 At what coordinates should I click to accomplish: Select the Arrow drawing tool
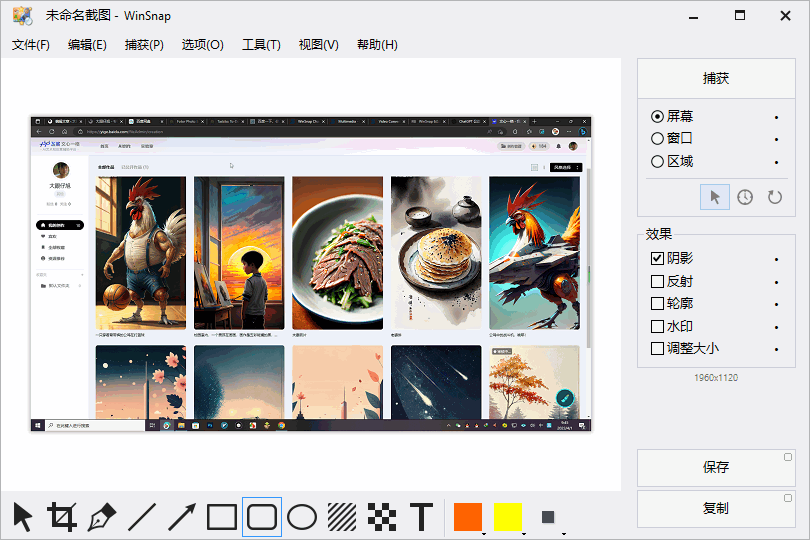[181, 517]
